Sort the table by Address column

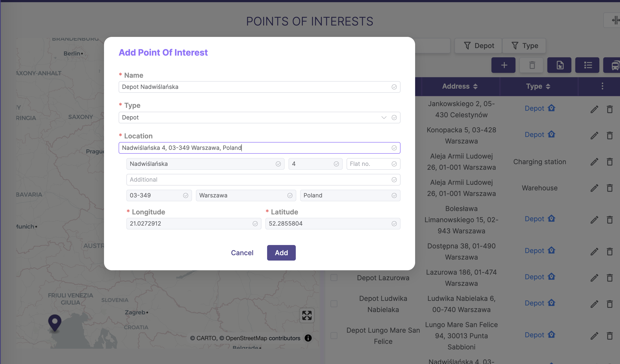[x=460, y=86]
